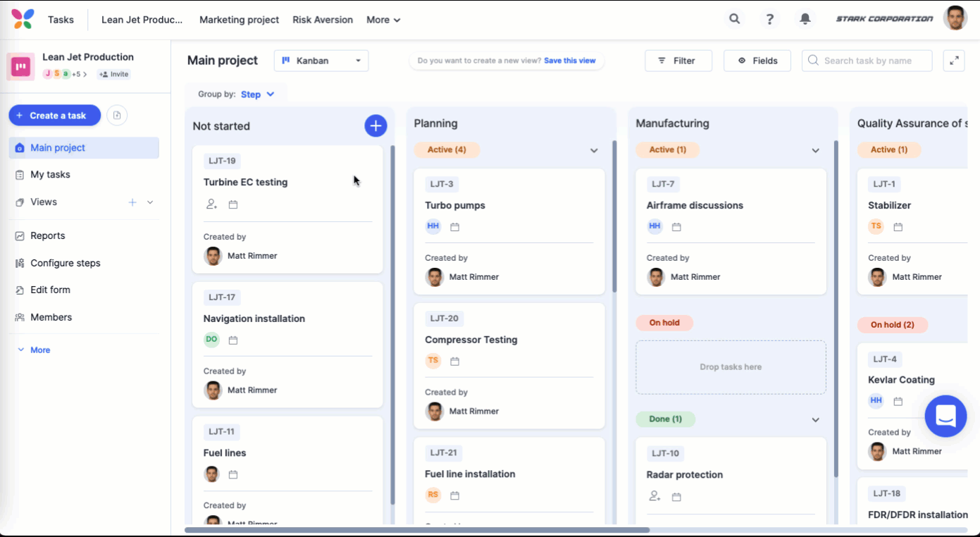Click the Not started column vertical scrollbar
The image size is (980, 537).
[x=392, y=324]
